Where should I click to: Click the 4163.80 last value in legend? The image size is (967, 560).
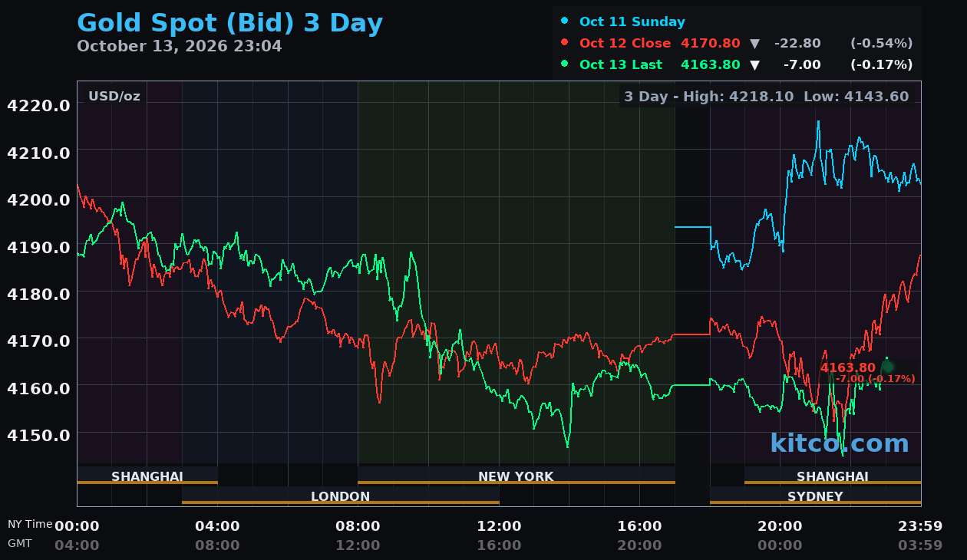pos(711,64)
